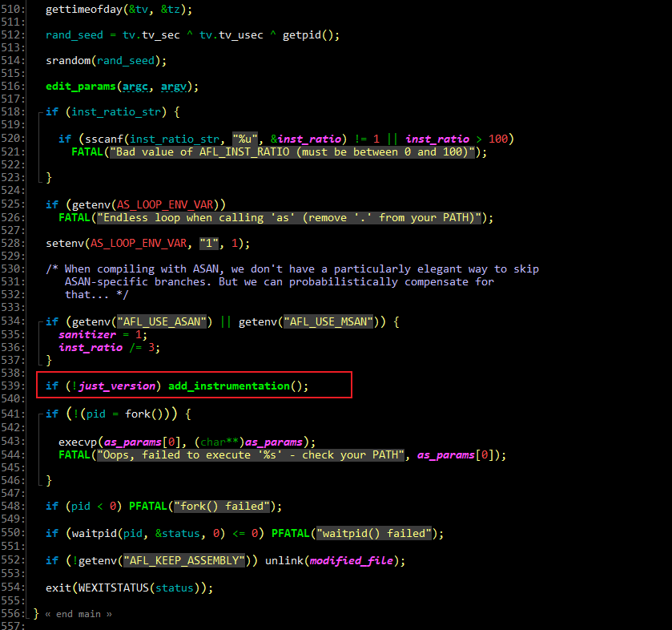Click the "waitpid() failed" string
Image resolution: width=672 pixels, height=630 pixels.
tap(374, 534)
